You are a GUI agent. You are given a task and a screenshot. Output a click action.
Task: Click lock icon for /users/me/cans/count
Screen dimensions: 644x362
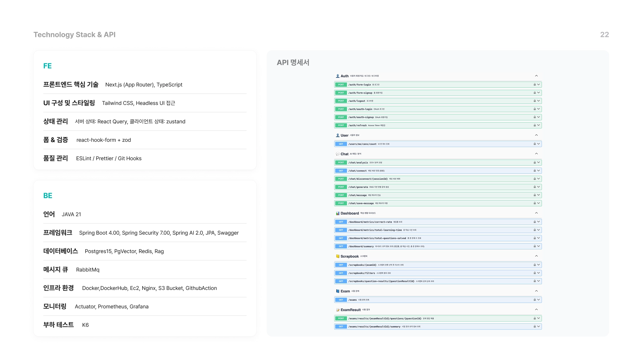click(535, 144)
